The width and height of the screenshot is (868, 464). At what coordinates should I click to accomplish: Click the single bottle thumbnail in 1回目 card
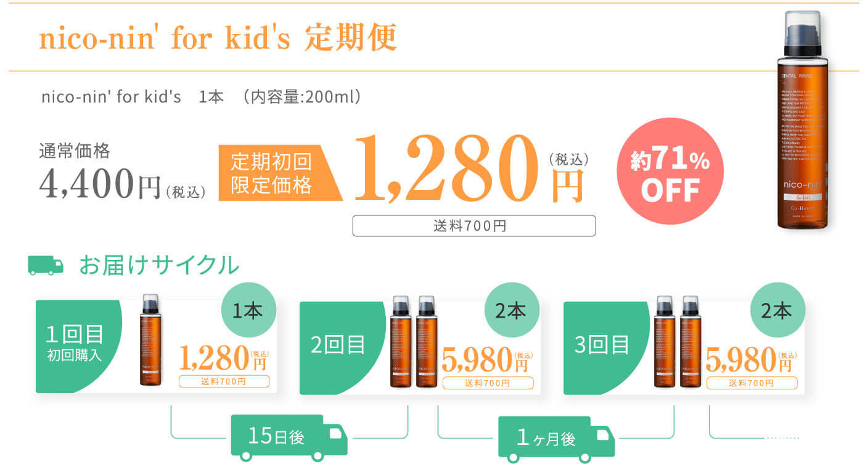[x=151, y=340]
